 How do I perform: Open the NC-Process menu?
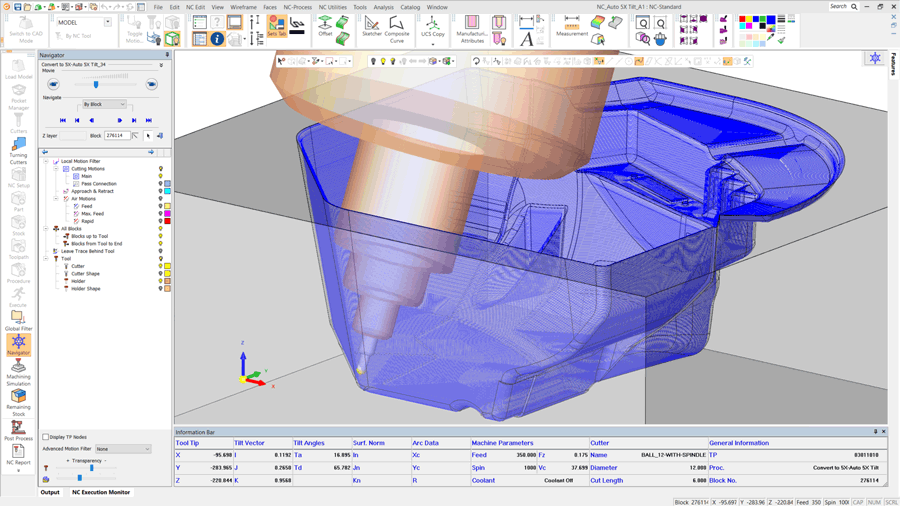point(297,7)
